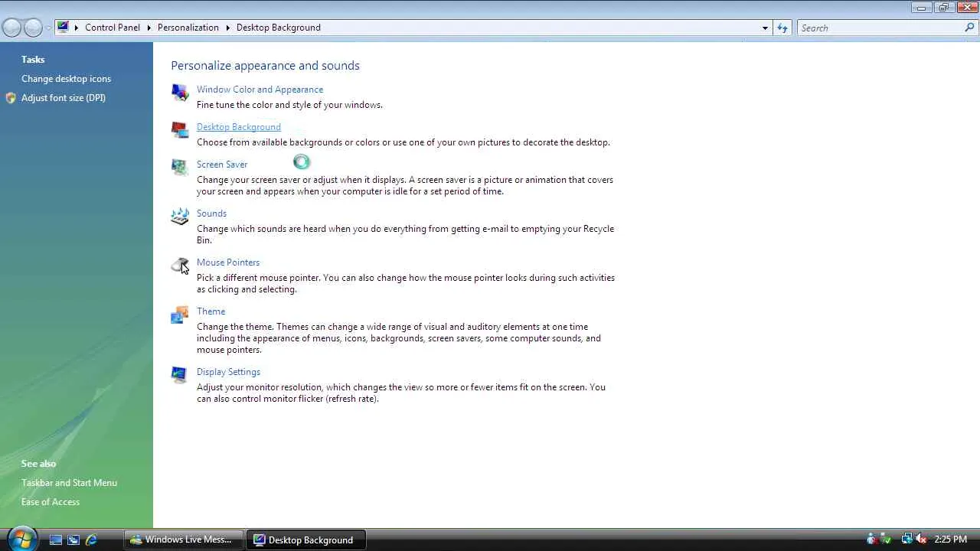Click the Display Settings monitor icon

(180, 375)
